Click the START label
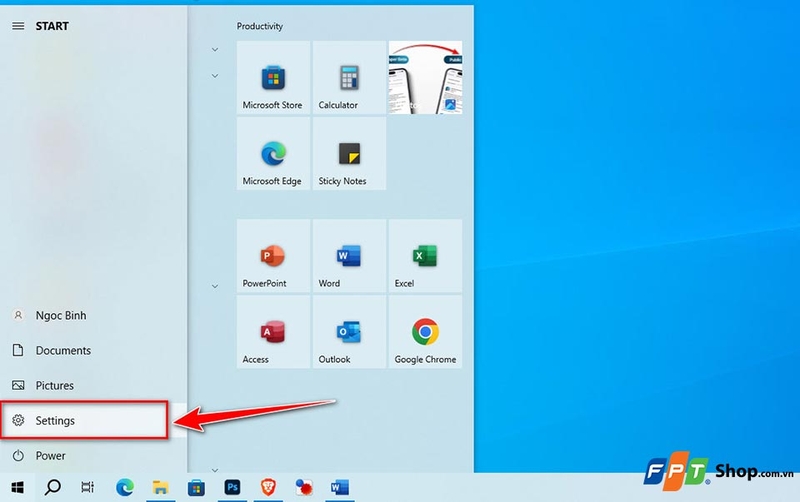Screen dimensions: 800x502 (x=52, y=26)
